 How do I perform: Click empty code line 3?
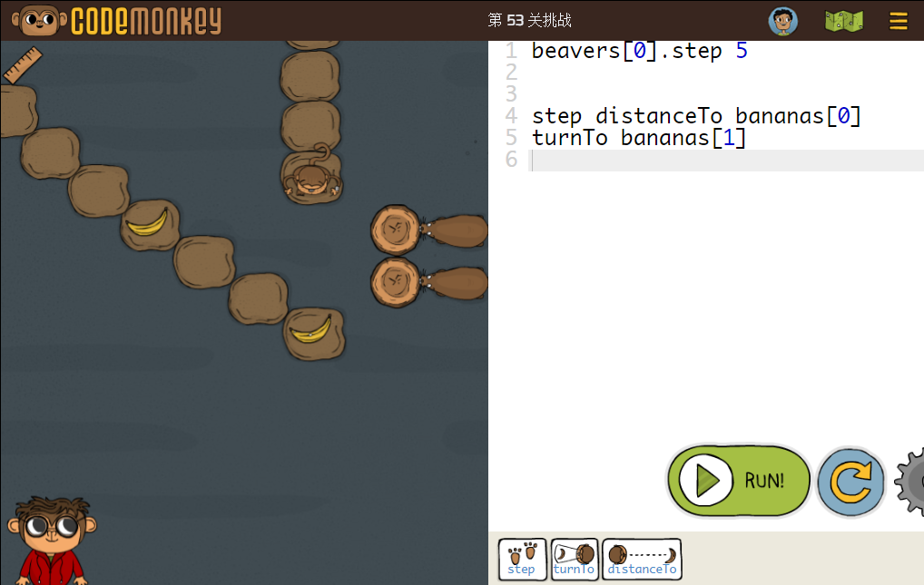[x=727, y=95]
